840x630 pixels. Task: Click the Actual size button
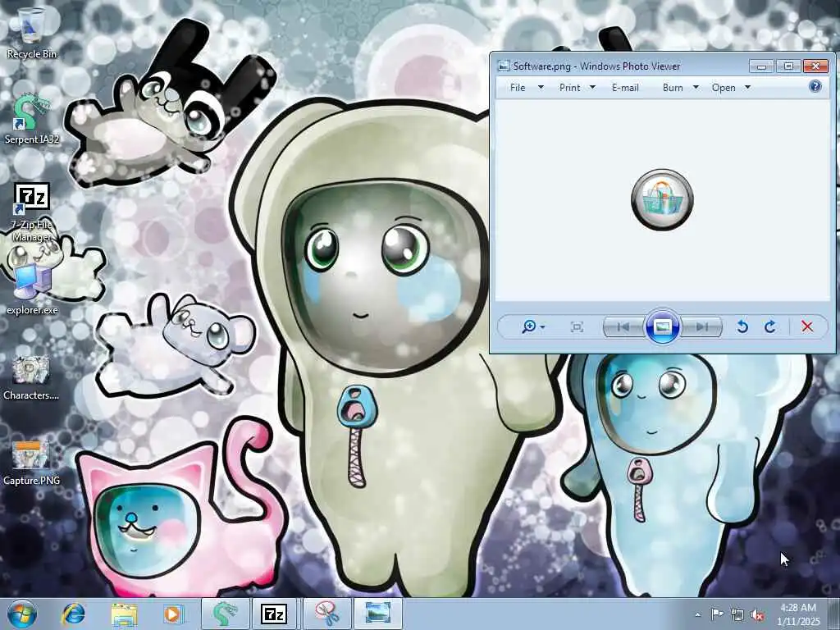577,326
